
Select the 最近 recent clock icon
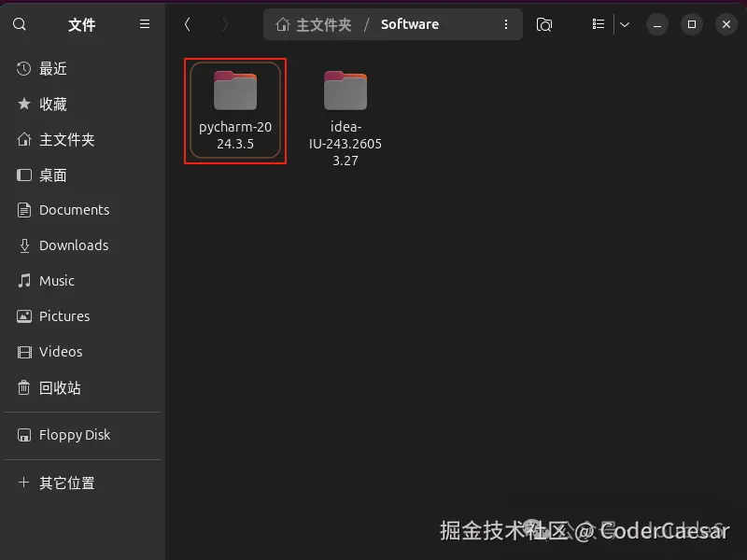pos(24,69)
